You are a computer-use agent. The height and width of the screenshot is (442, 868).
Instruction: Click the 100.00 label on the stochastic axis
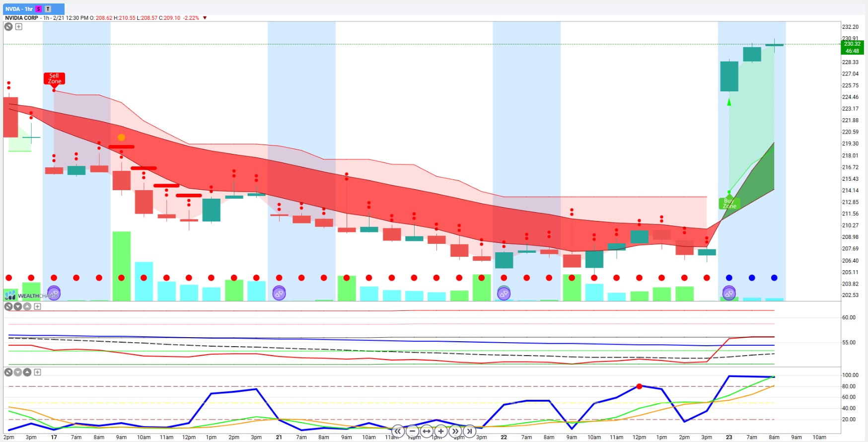[x=850, y=375]
